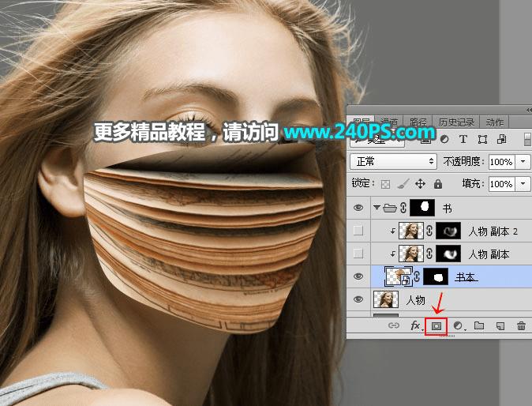Screen dimensions: 532x406
Task: Hide the 人物 layer eye
Action: click(358, 299)
